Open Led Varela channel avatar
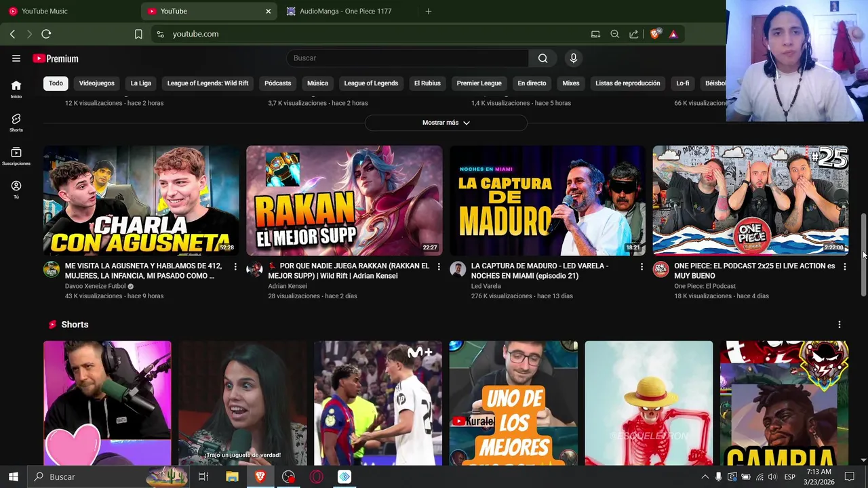 (458, 269)
